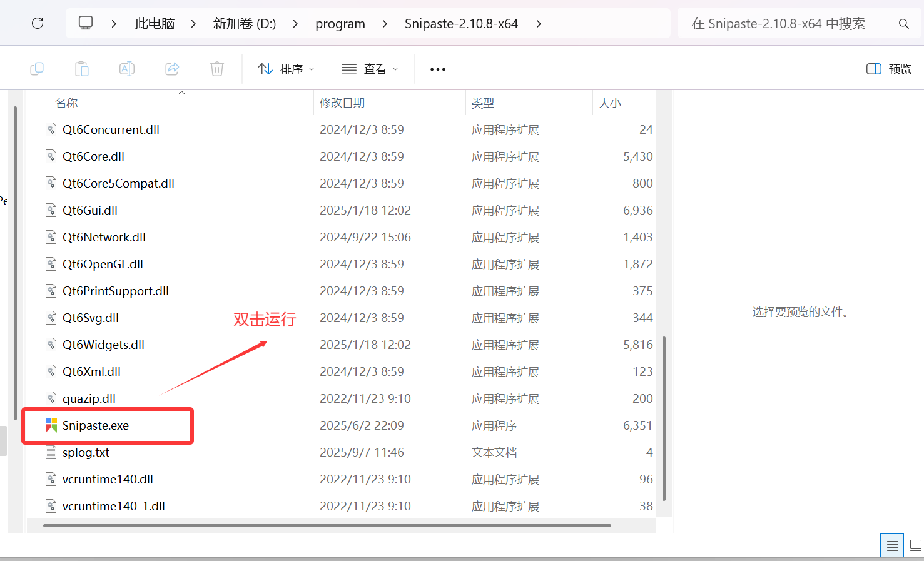Screen dimensions: 924x561
Task: Click date 2024/9/22 15:06 of Qt6Network.dll
Action: click(365, 237)
